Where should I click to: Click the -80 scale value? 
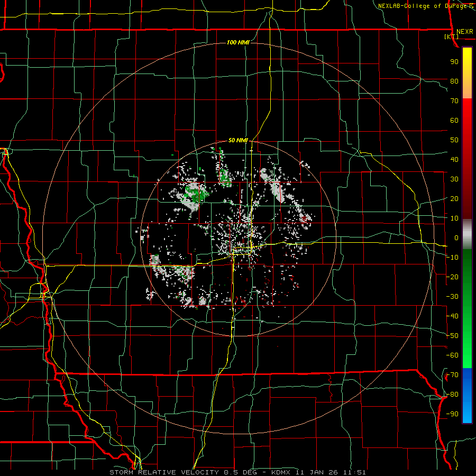[x=452, y=395]
